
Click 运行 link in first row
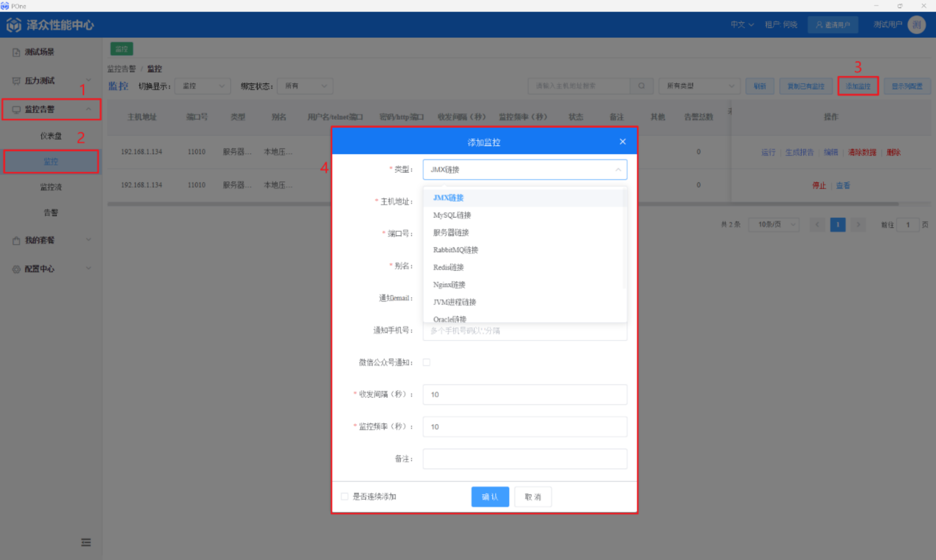(x=768, y=152)
